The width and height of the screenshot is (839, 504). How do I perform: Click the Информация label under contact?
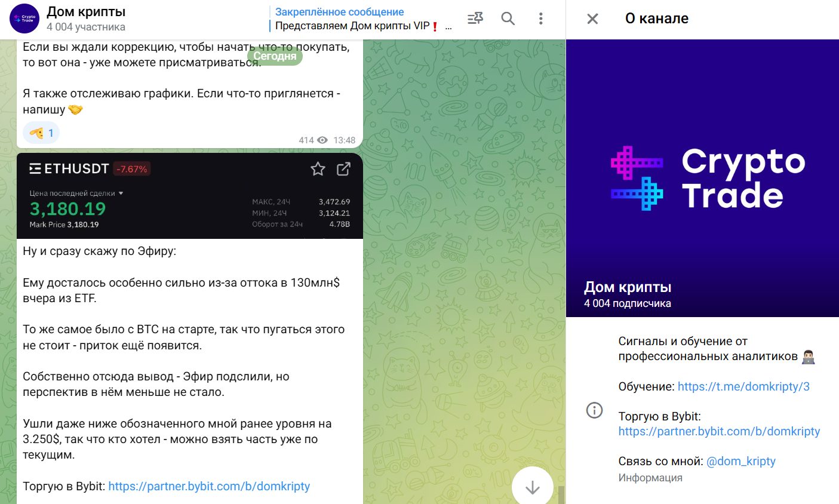click(650, 478)
